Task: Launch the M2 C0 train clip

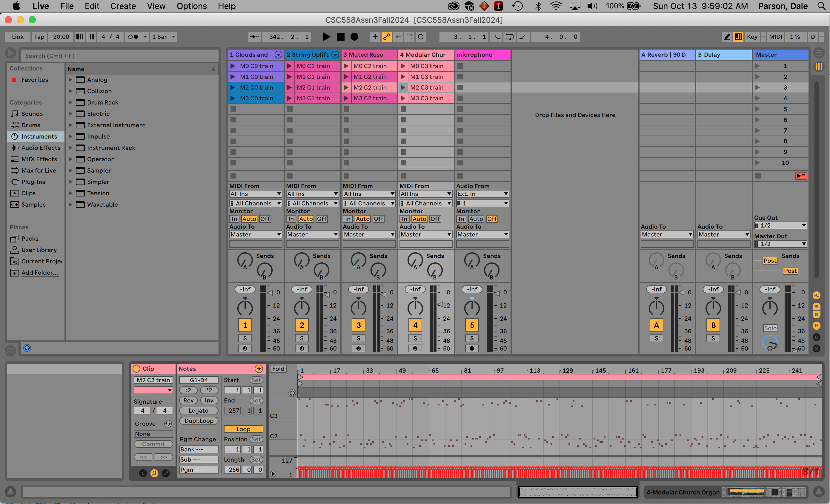Action: pyautogui.click(x=232, y=87)
